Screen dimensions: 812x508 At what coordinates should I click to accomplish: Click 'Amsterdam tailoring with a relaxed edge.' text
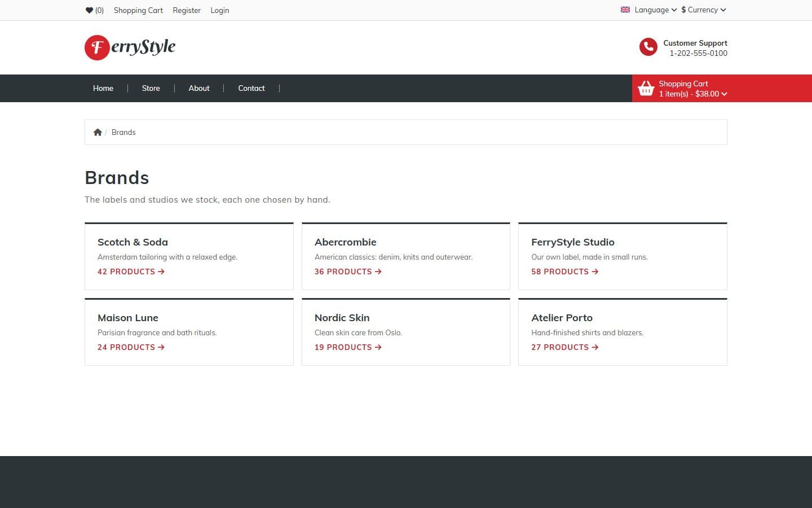tap(167, 257)
